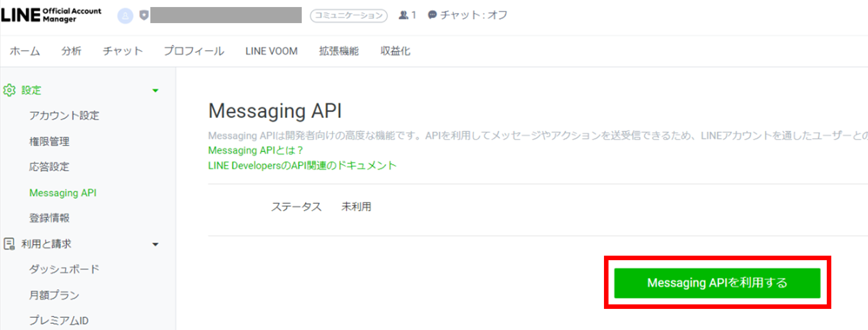Click the LINE Official Account Manager logo
The height and width of the screenshot is (330, 868).
pyautogui.click(x=51, y=15)
